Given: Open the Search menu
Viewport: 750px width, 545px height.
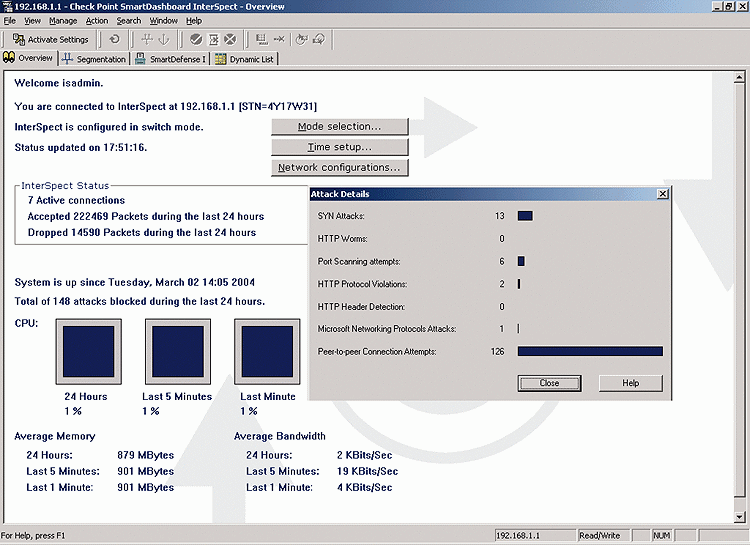Looking at the screenshot, I should (129, 20).
